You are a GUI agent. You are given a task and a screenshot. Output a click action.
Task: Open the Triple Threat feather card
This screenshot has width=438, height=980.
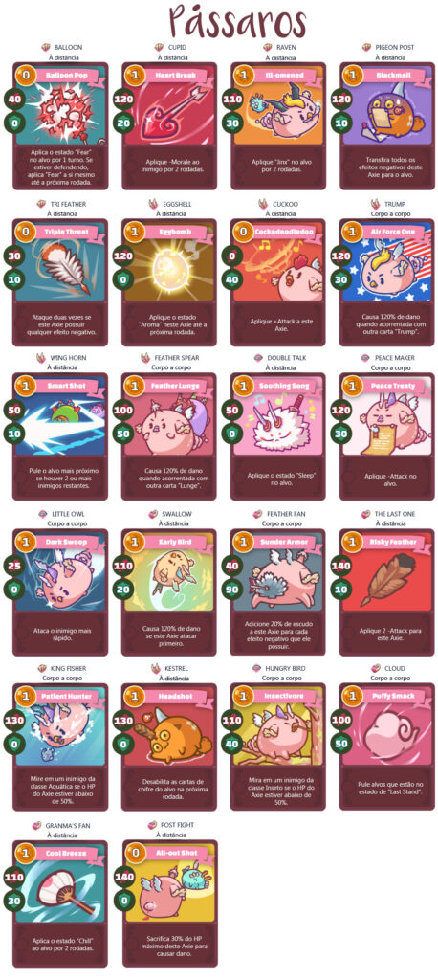(x=60, y=282)
